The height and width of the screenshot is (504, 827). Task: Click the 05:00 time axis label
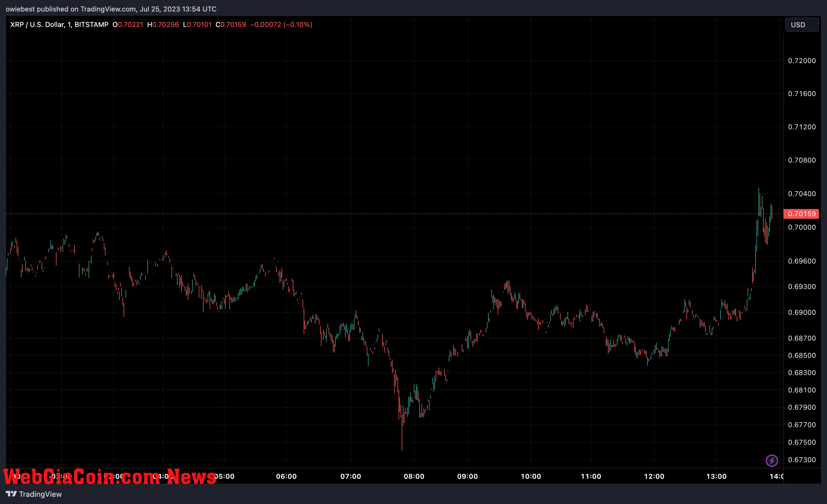click(224, 476)
